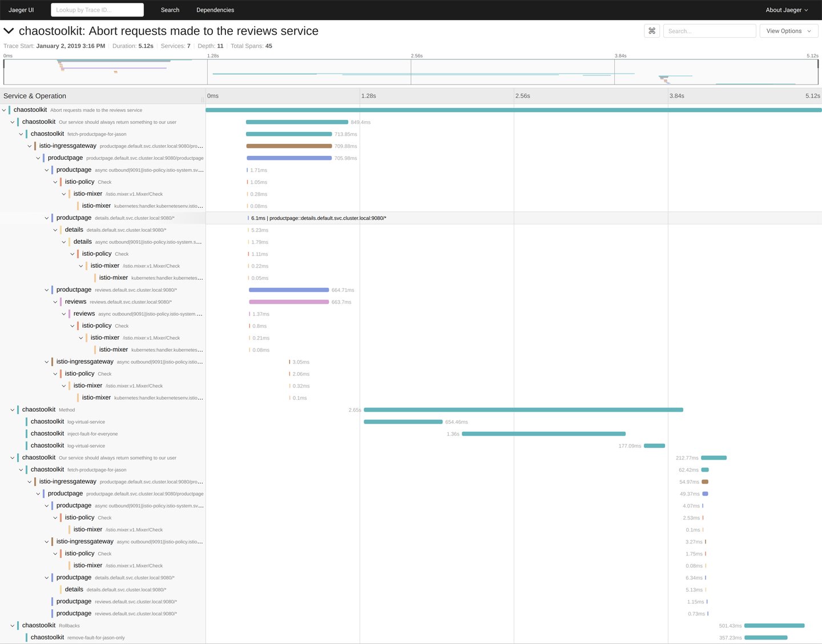Click the trace minimap overview graph
The width and height of the screenshot is (822, 644).
point(411,72)
